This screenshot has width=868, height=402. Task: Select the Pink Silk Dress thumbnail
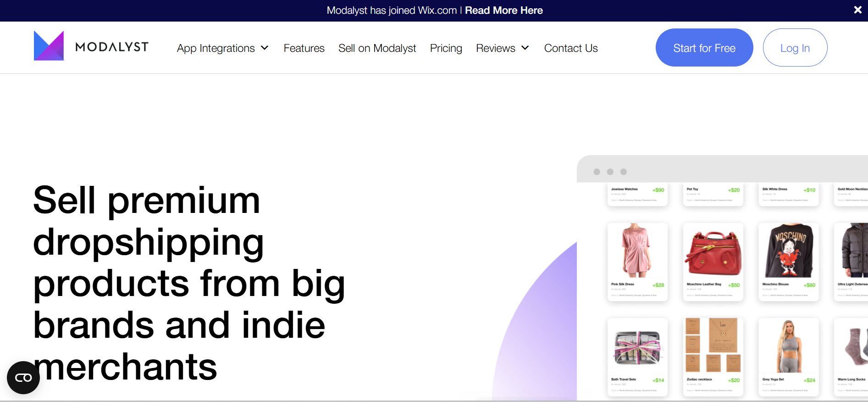637,251
